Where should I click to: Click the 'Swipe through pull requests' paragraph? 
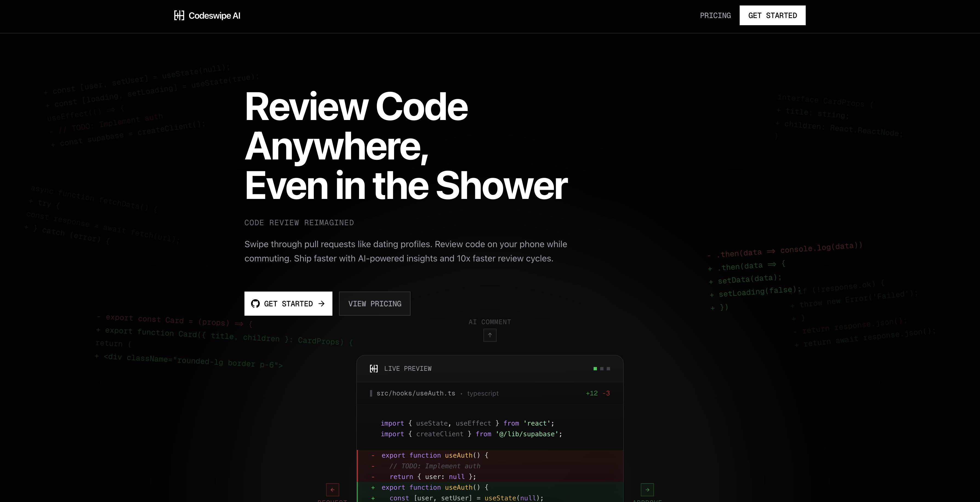(406, 251)
